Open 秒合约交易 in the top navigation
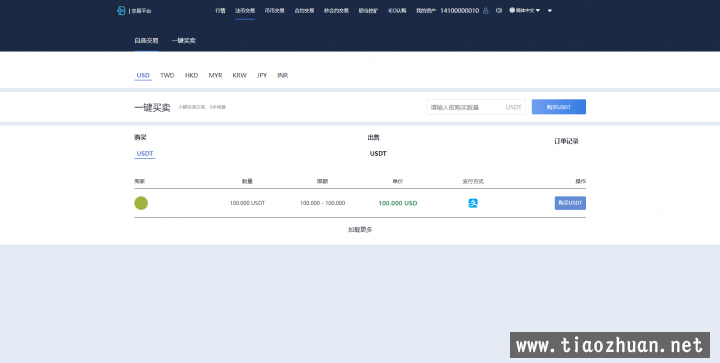 336,11
